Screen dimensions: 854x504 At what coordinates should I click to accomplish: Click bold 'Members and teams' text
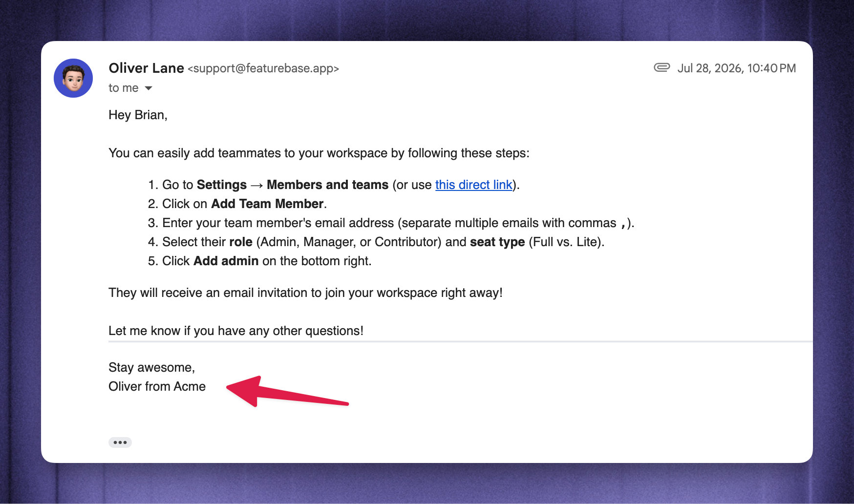[x=327, y=185]
